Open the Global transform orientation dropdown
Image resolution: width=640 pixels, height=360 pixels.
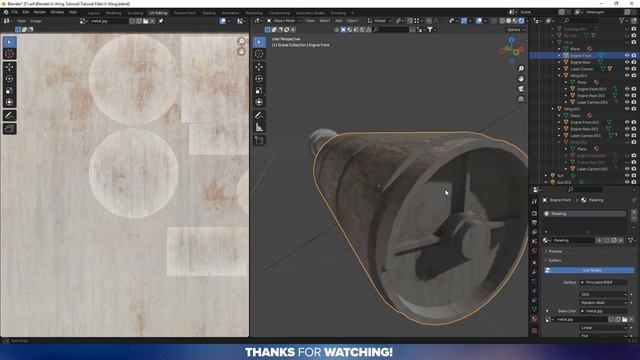point(380,21)
